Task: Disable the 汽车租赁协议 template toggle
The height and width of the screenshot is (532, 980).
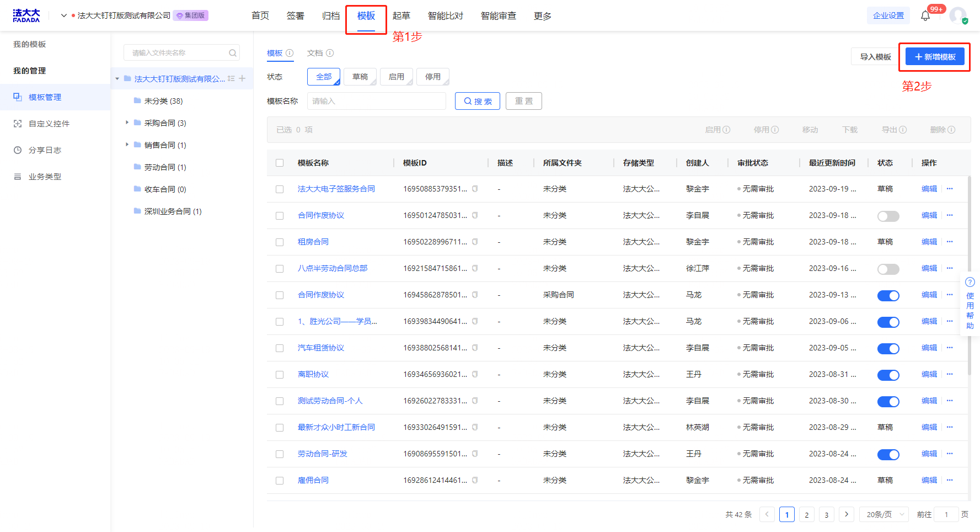Action: [x=888, y=348]
